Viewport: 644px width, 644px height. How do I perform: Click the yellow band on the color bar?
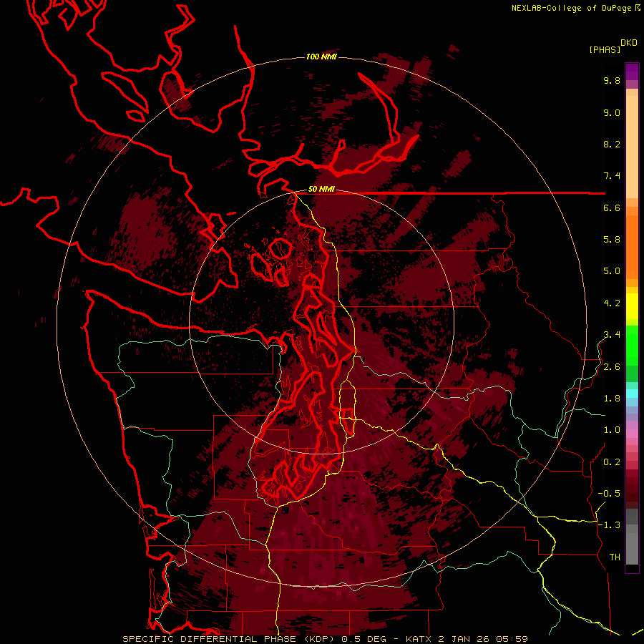[632, 306]
